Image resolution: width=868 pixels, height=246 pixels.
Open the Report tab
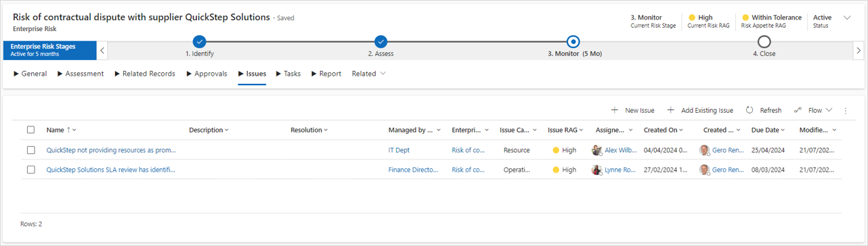[x=326, y=74]
